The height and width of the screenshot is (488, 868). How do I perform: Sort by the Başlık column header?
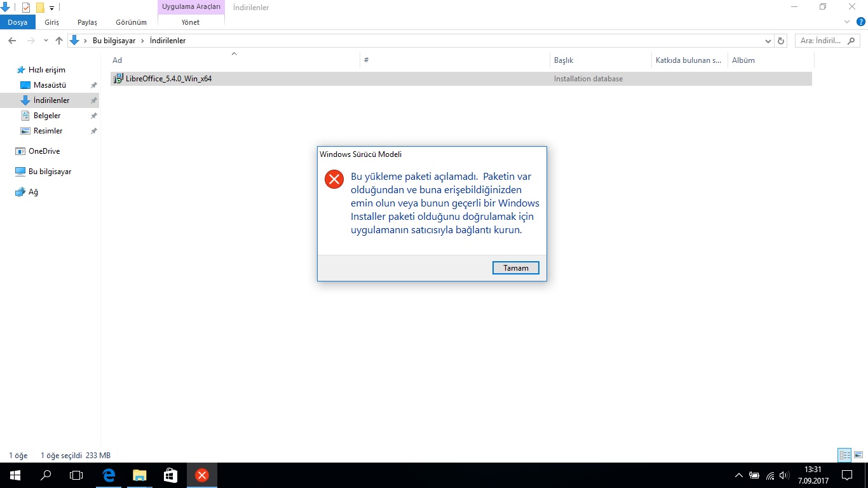(601, 60)
